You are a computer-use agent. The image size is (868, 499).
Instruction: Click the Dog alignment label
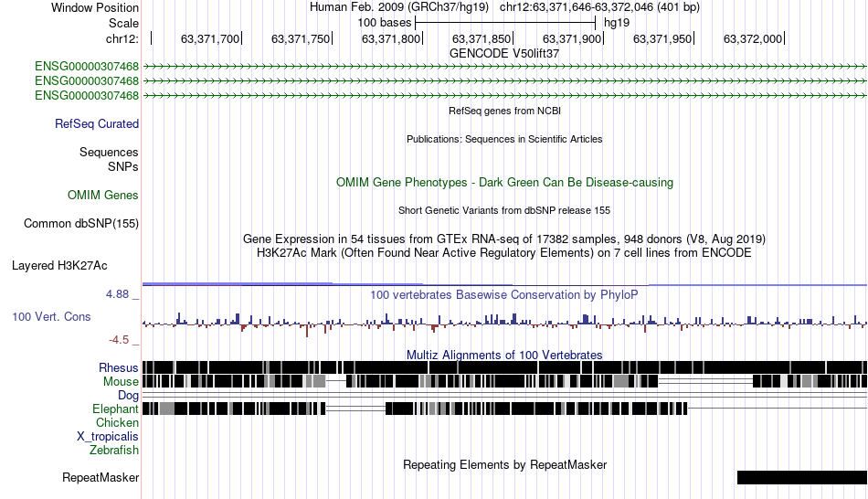click(128, 396)
